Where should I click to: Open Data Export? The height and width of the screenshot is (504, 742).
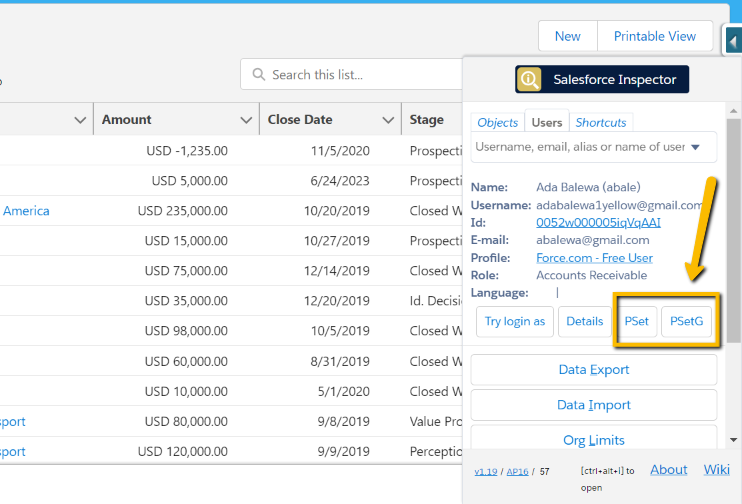point(594,370)
